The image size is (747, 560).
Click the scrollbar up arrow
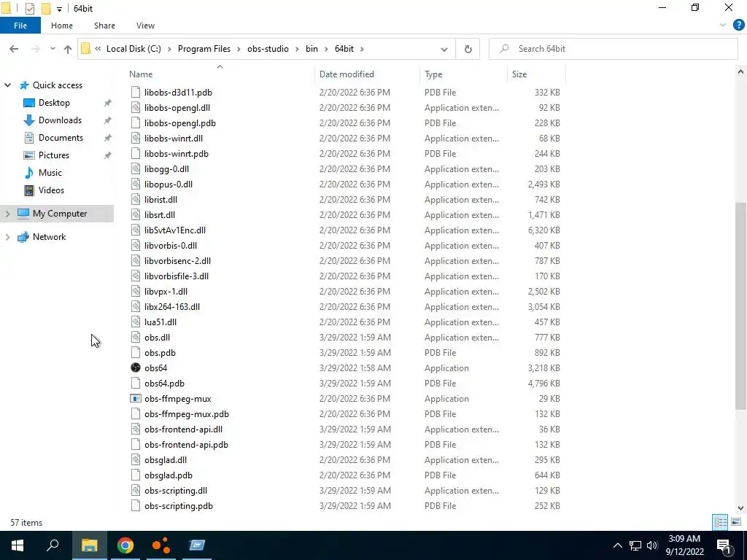click(740, 72)
